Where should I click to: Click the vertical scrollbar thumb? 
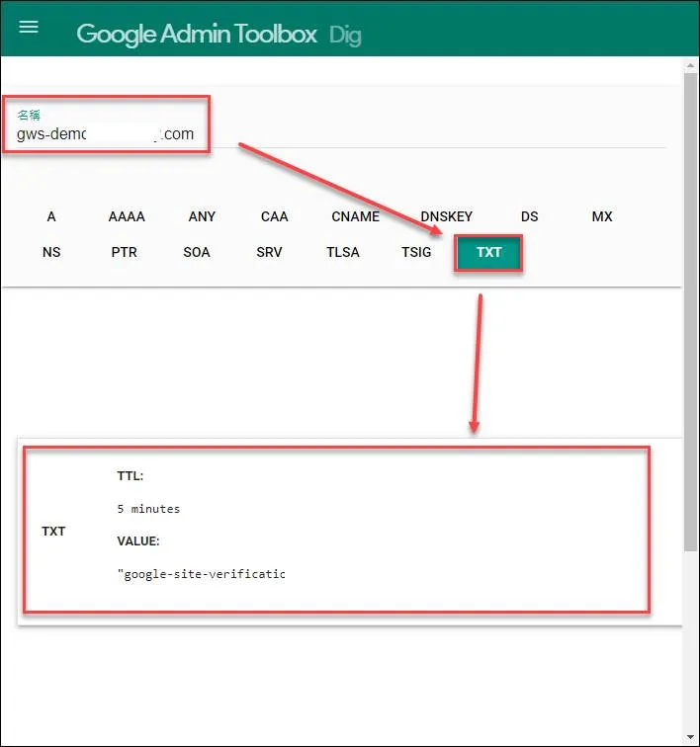tap(690, 312)
